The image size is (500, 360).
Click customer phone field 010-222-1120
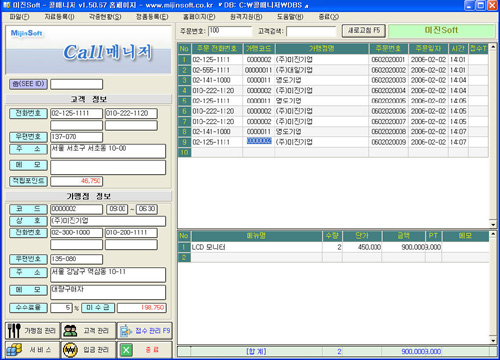131,113
